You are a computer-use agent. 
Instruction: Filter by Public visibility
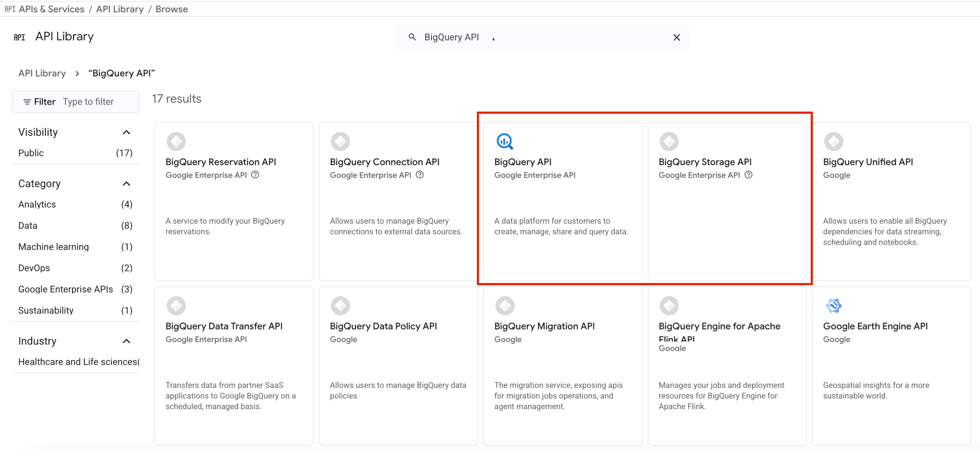coord(76,153)
